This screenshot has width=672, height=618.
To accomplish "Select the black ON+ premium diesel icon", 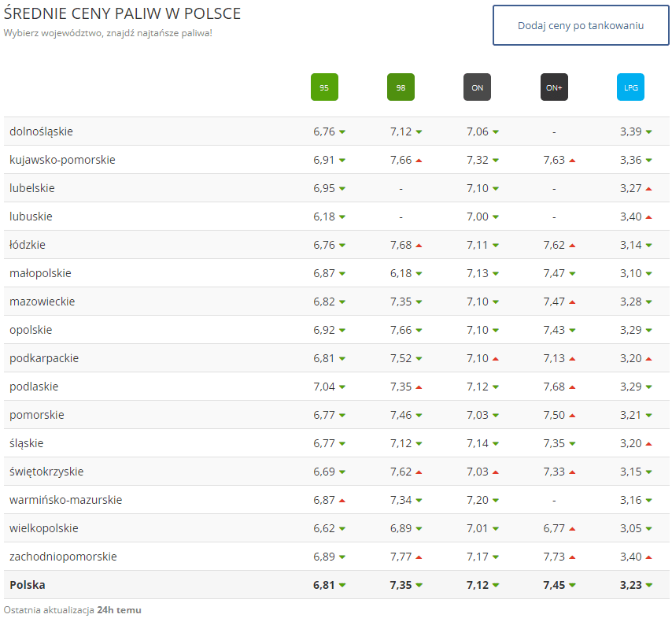I will (x=554, y=87).
